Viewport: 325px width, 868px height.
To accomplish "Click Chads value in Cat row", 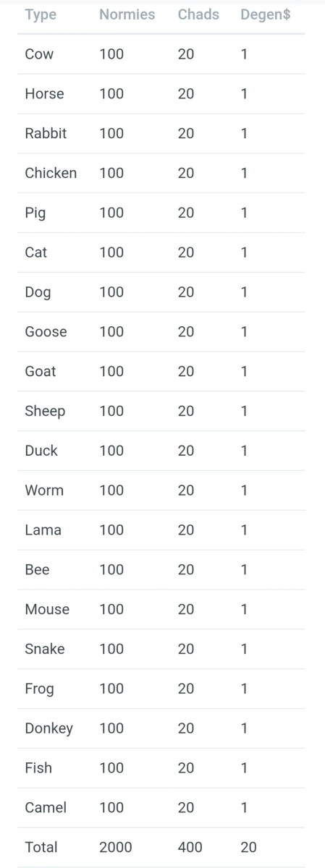I will (x=185, y=252).
